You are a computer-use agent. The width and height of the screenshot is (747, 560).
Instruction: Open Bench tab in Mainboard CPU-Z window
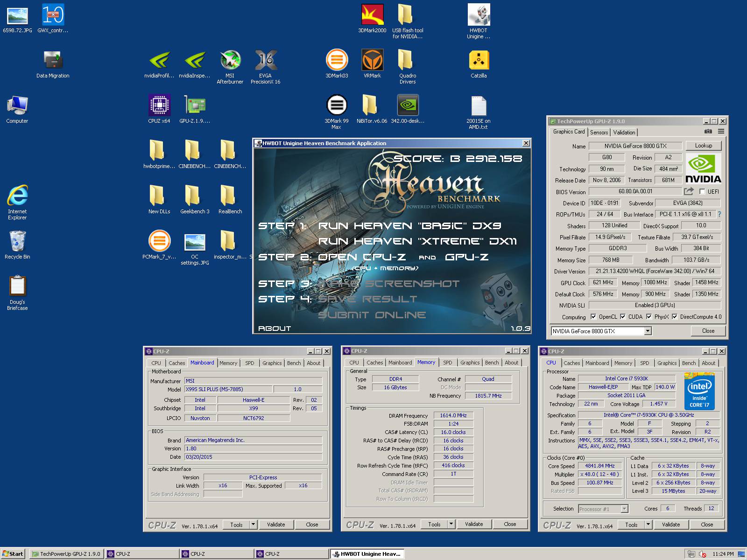tap(294, 363)
